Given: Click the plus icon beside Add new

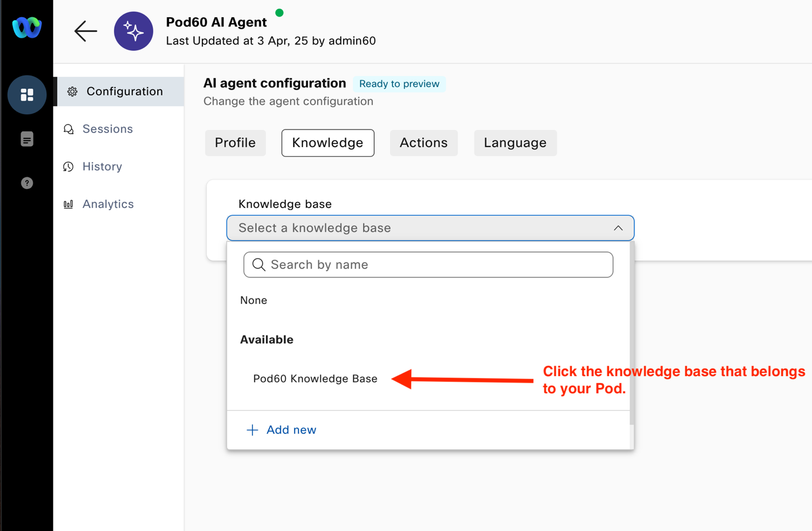Looking at the screenshot, I should (x=252, y=430).
